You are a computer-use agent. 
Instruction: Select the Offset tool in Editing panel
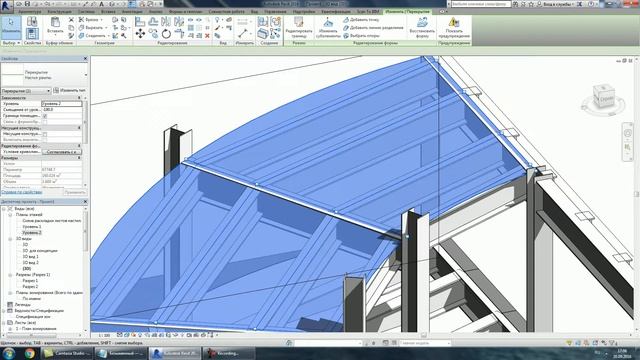pos(153,22)
